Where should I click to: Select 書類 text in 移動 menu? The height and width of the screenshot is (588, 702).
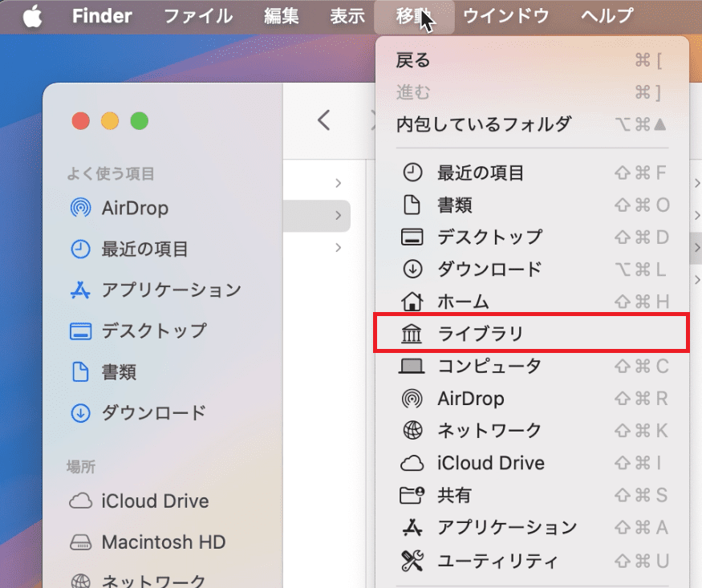(x=454, y=205)
